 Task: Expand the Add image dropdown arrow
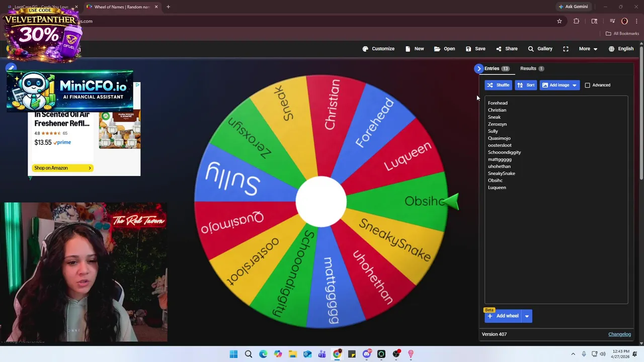click(575, 85)
